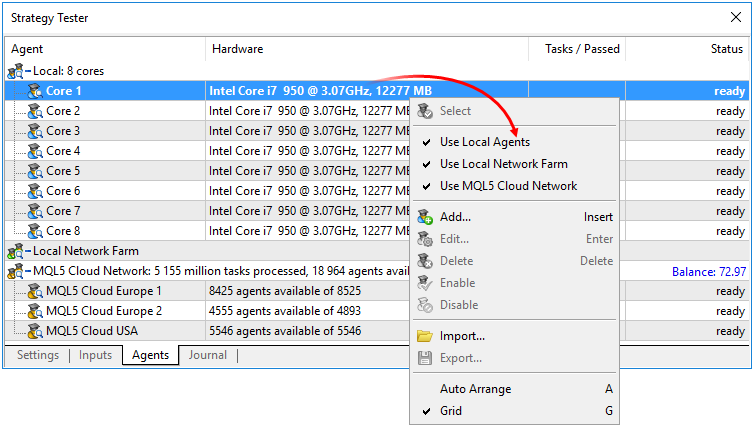753x426 pixels.
Task: Click the MQL5 Cloud USA agent icon
Action: [35, 331]
